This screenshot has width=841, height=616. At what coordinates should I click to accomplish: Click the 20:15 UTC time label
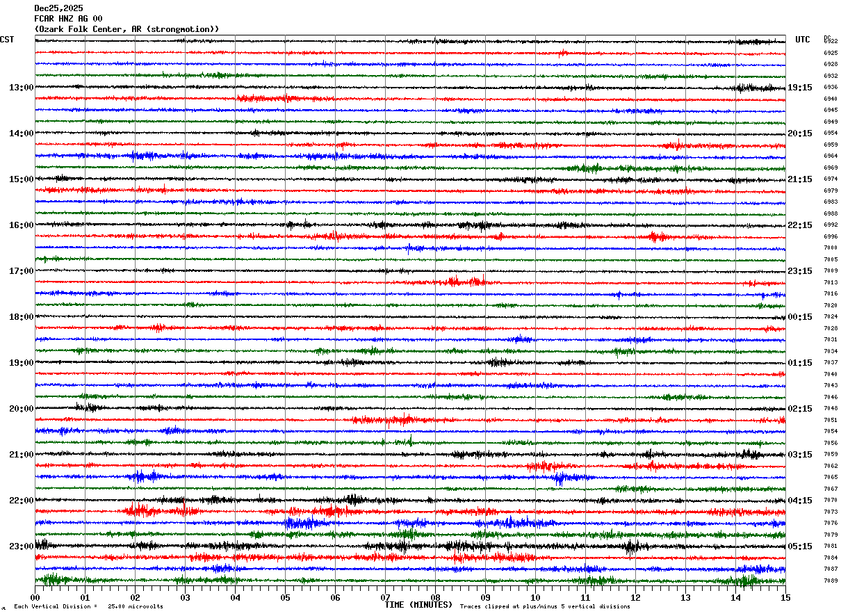tap(800, 133)
